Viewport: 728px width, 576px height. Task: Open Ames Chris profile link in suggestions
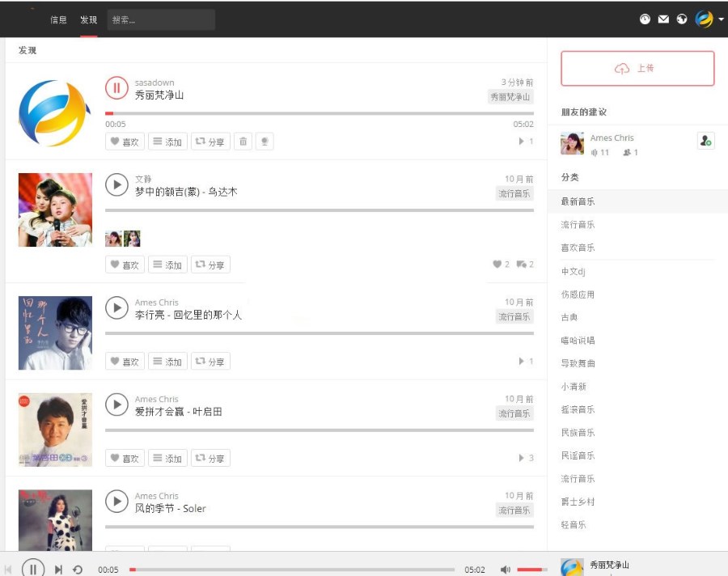[612, 138]
